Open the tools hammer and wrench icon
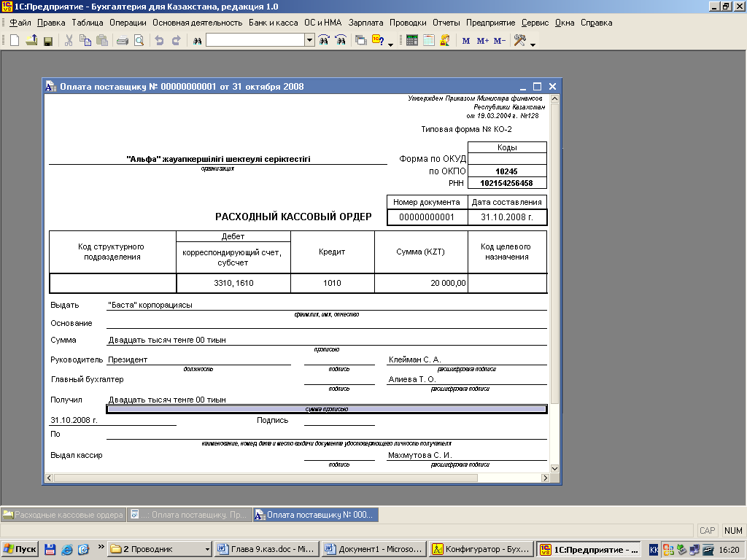 [x=519, y=41]
